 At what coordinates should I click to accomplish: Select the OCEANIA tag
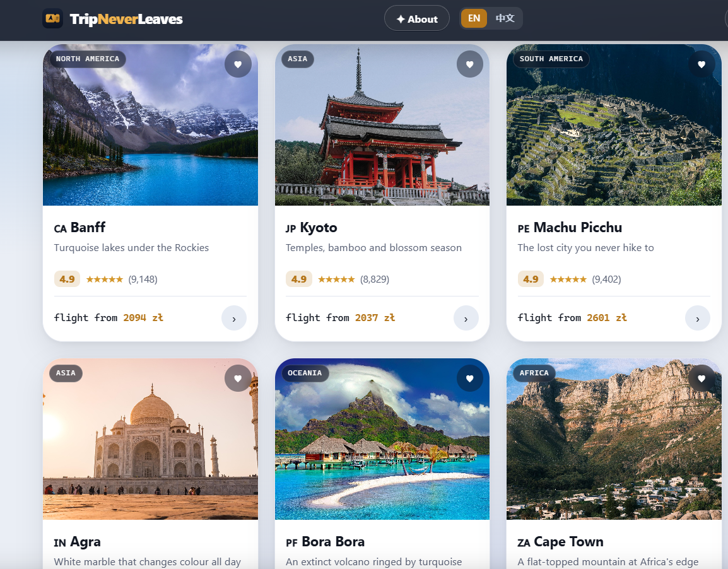pyautogui.click(x=305, y=373)
